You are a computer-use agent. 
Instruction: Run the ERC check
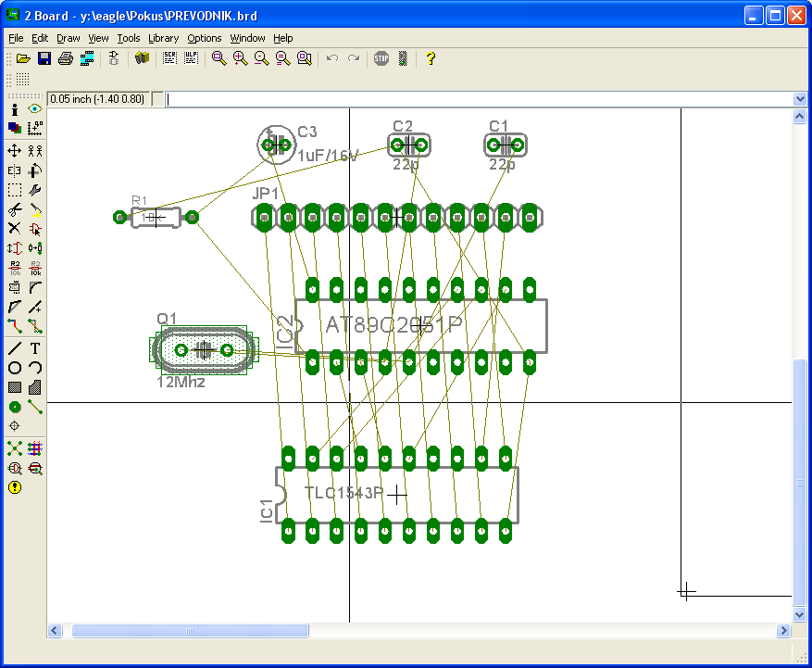pyautogui.click(x=15, y=469)
